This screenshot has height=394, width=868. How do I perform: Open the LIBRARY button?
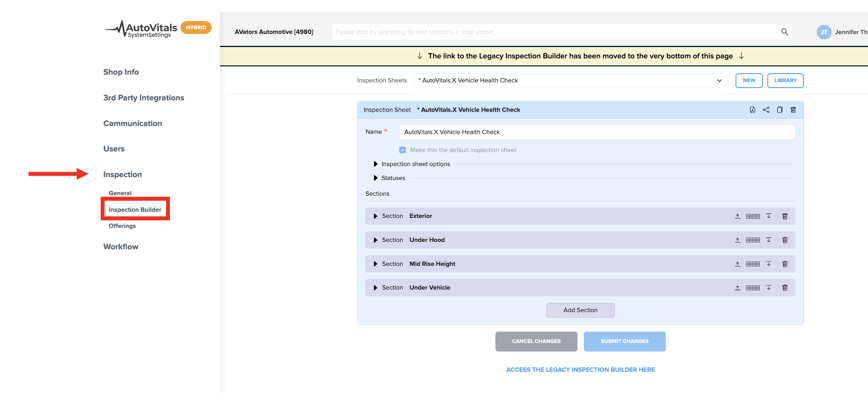click(785, 81)
